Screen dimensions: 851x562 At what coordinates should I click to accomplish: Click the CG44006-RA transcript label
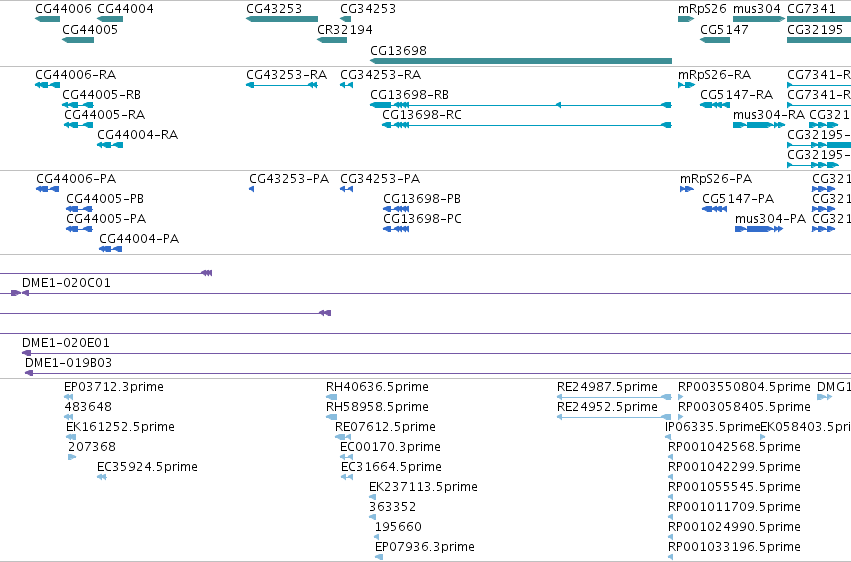(76, 74)
